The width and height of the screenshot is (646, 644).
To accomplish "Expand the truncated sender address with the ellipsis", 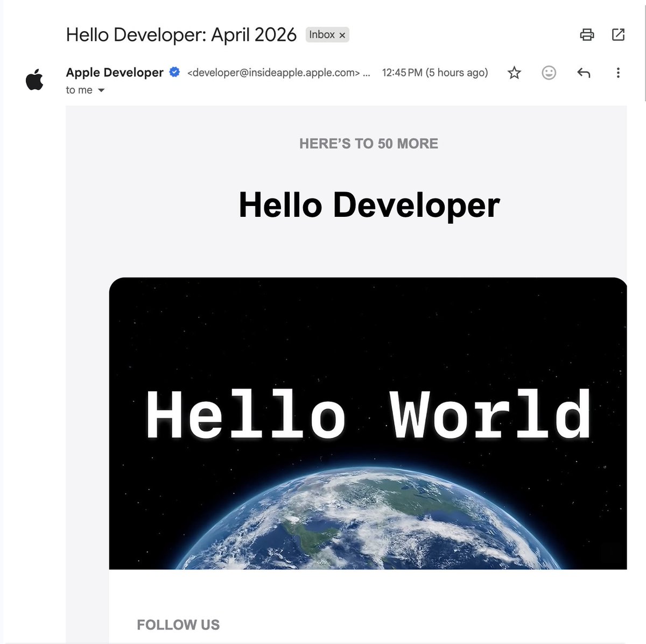I will click(367, 72).
